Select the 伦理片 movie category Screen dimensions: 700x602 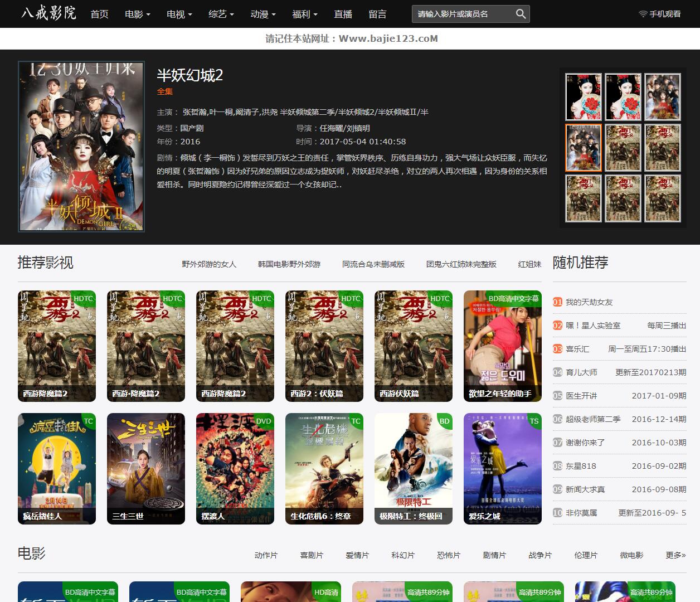point(586,555)
